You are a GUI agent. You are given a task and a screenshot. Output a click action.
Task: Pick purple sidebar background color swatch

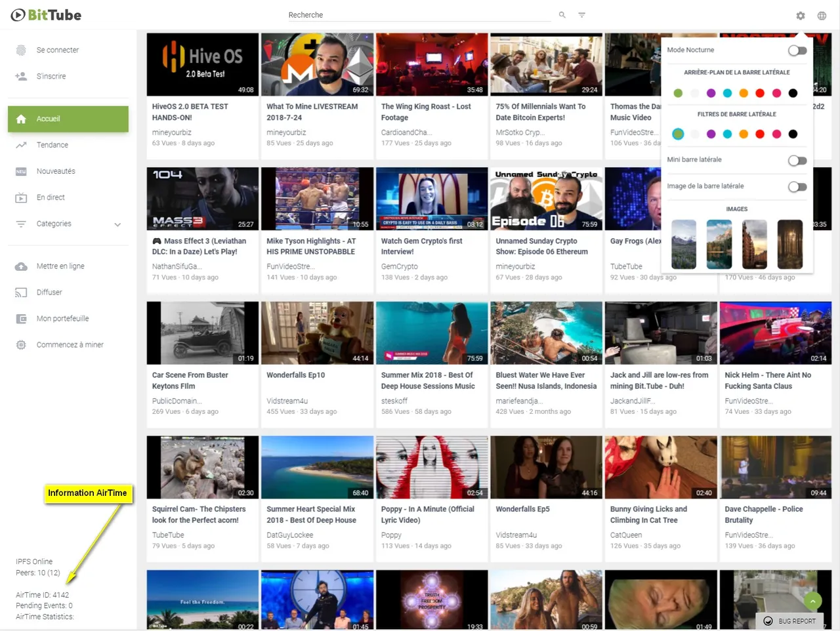(x=711, y=93)
